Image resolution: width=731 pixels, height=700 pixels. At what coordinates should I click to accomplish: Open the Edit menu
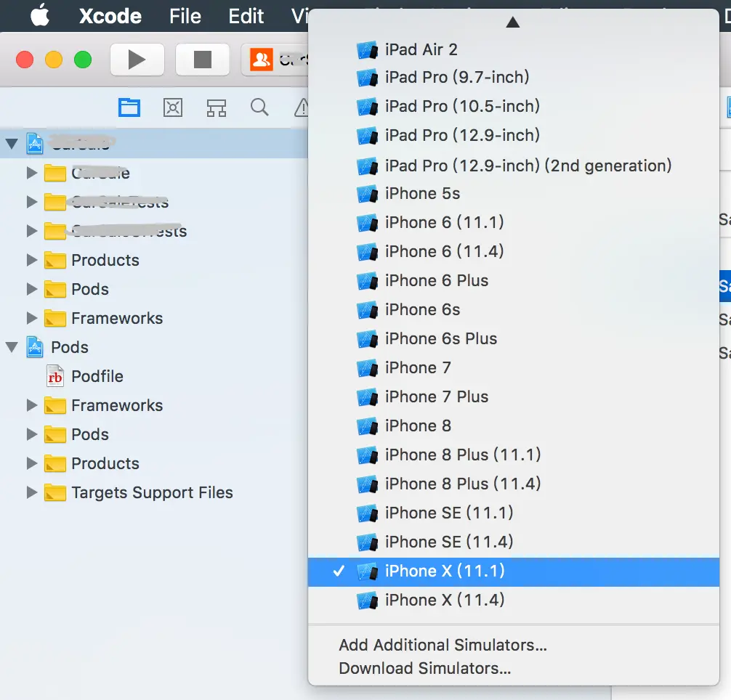(x=246, y=16)
